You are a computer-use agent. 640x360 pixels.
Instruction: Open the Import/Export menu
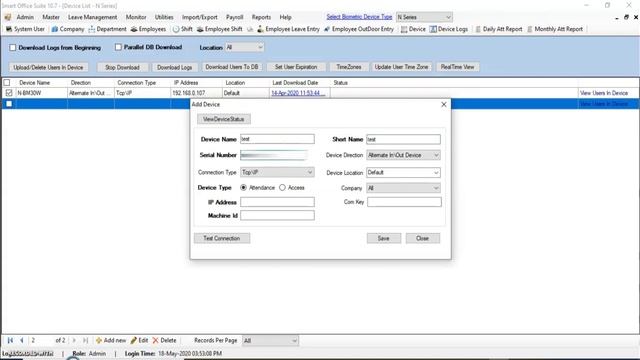tap(200, 17)
